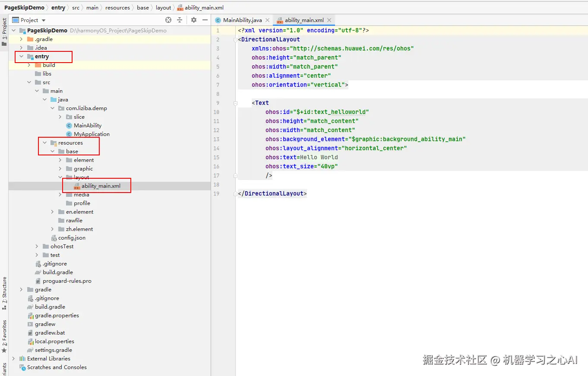Click the layout breadcrumb in navigation bar
Screen dimensions: 588x376
(x=163, y=8)
